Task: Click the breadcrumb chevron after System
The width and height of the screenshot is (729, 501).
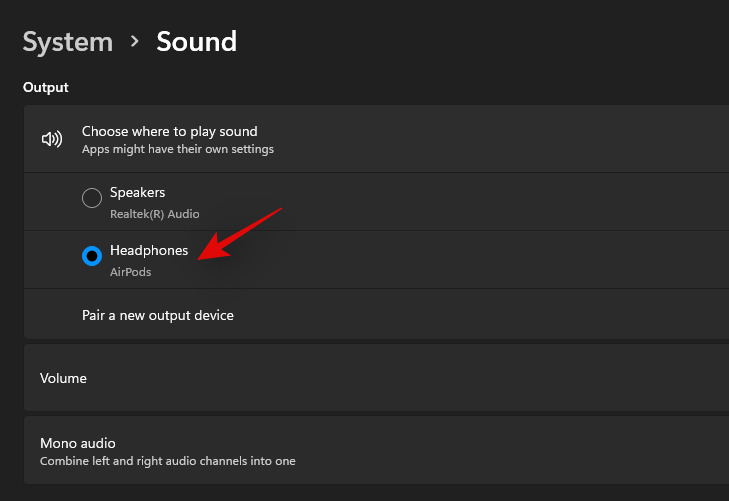Action: tap(135, 42)
